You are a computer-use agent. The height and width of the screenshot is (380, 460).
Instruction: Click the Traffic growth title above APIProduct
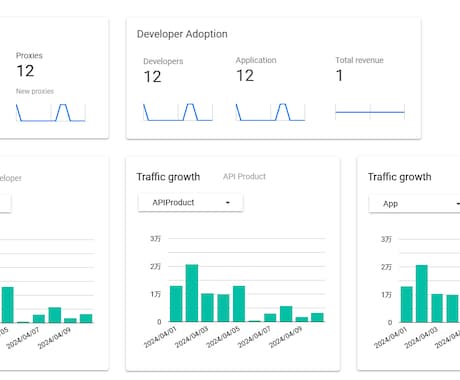point(168,177)
